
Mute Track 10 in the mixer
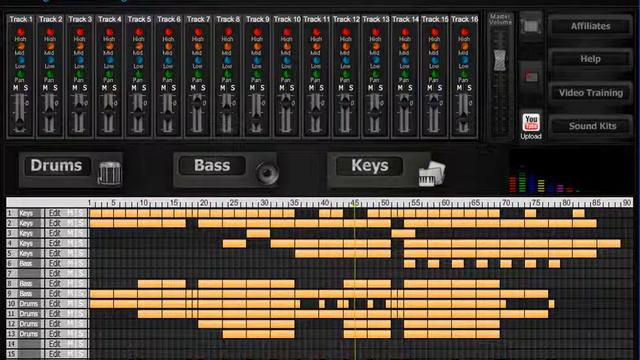(282, 88)
